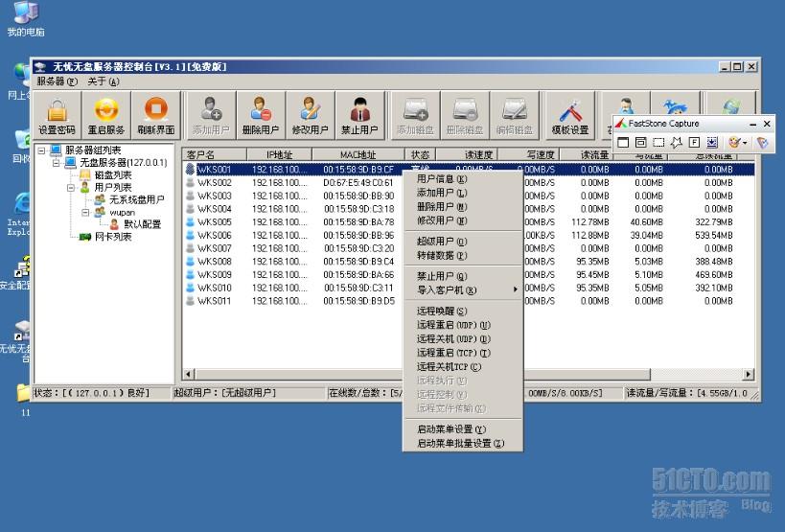Viewport: 785px width, 532px height.
Task: Choose 禁止用户(Q) in context menu
Action: point(463,276)
